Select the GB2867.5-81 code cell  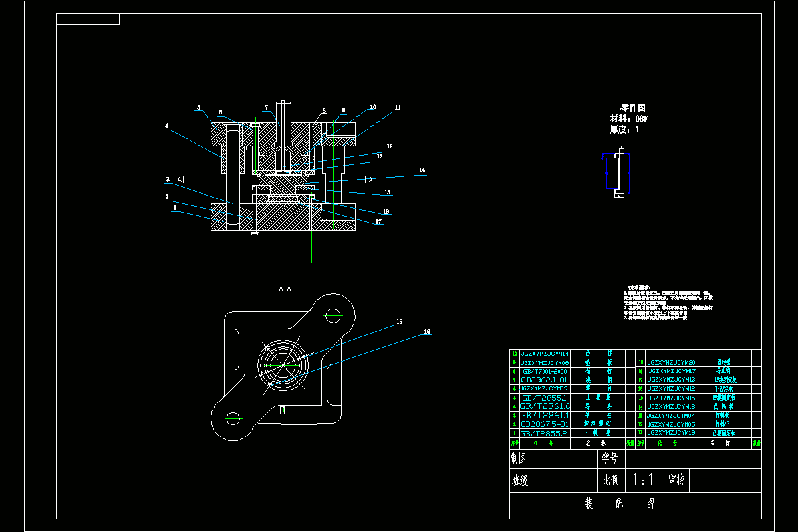(544, 424)
